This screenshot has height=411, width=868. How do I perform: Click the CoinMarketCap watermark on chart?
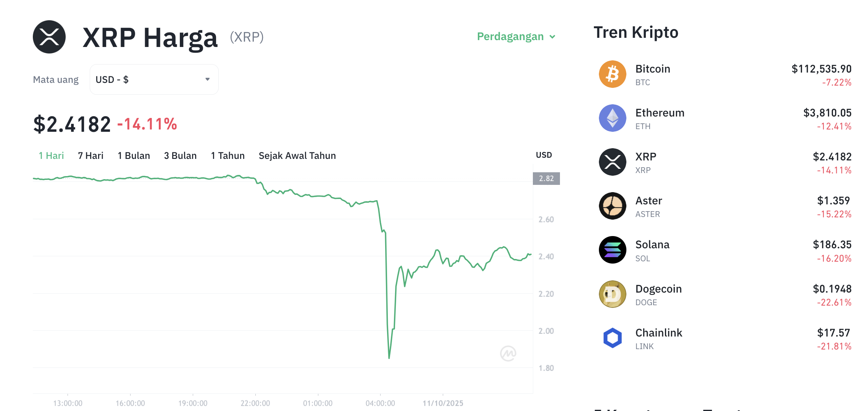(x=508, y=353)
